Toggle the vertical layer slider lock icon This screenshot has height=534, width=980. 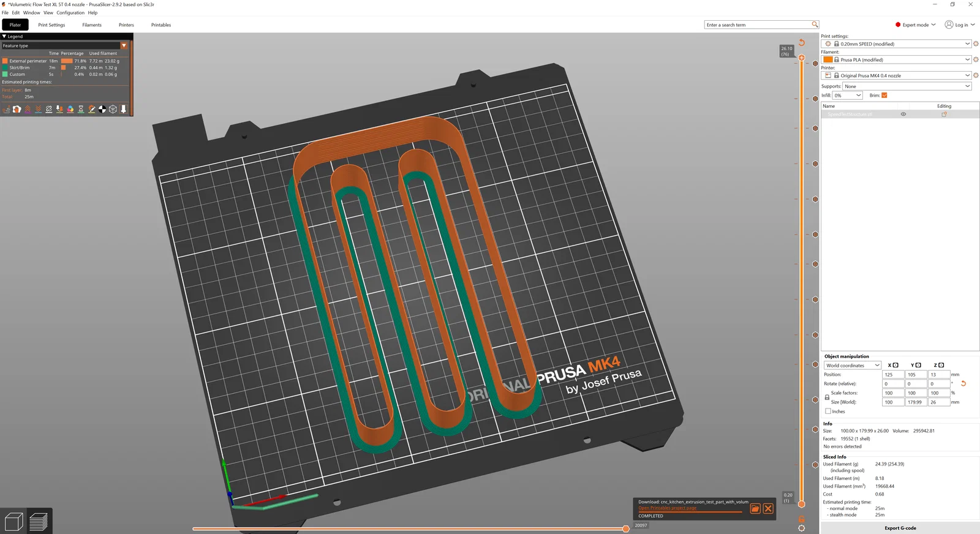coord(801,519)
